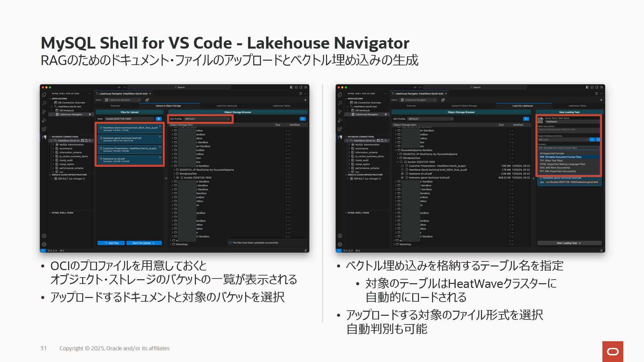Open Extensions icon in right window activity bar
This screenshot has height=362, width=644.
[x=340, y=129]
